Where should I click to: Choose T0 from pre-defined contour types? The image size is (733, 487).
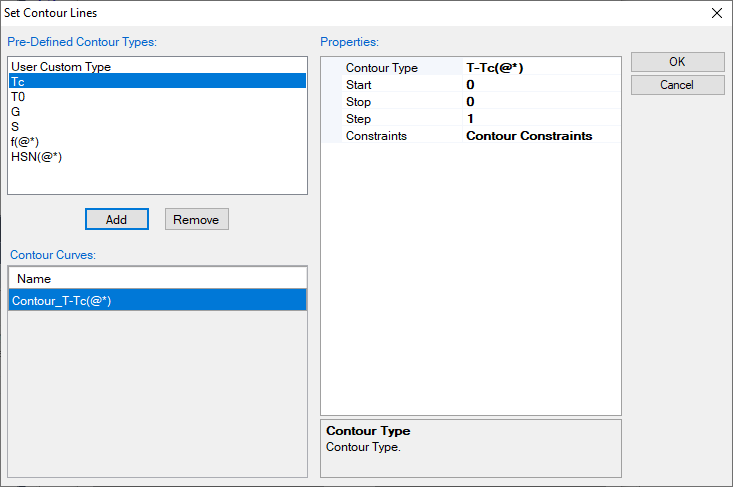(18, 97)
